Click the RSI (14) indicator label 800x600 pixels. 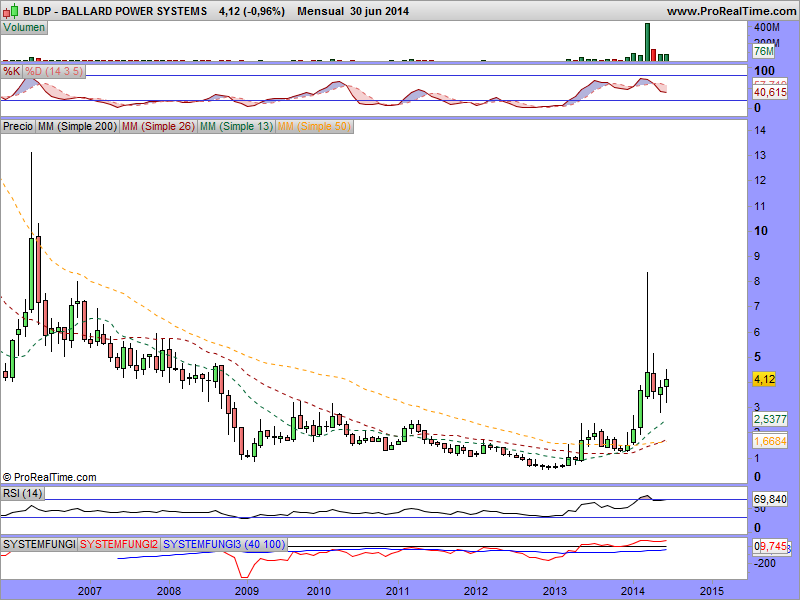pyautogui.click(x=22, y=493)
